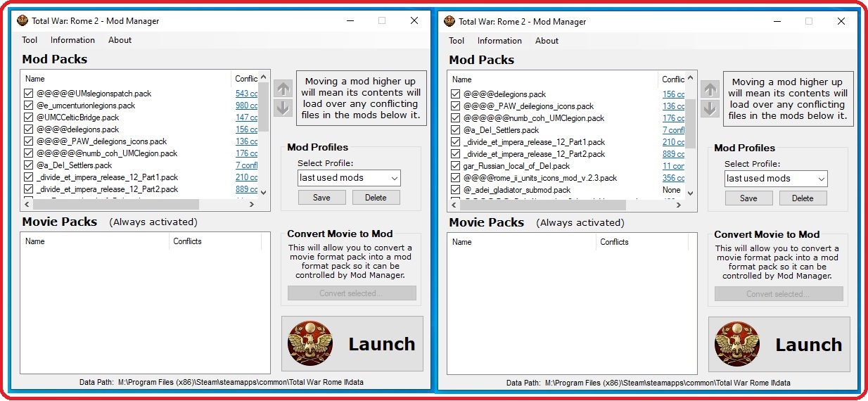The image size is (868, 401).
Task: Click the eagle Launch emblem in right window
Action: click(737, 345)
